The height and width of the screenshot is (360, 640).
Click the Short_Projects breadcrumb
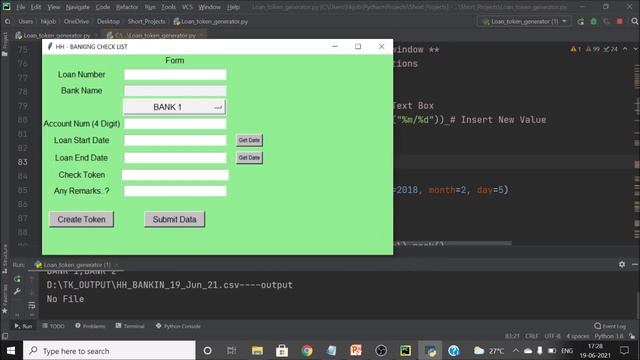(147, 21)
